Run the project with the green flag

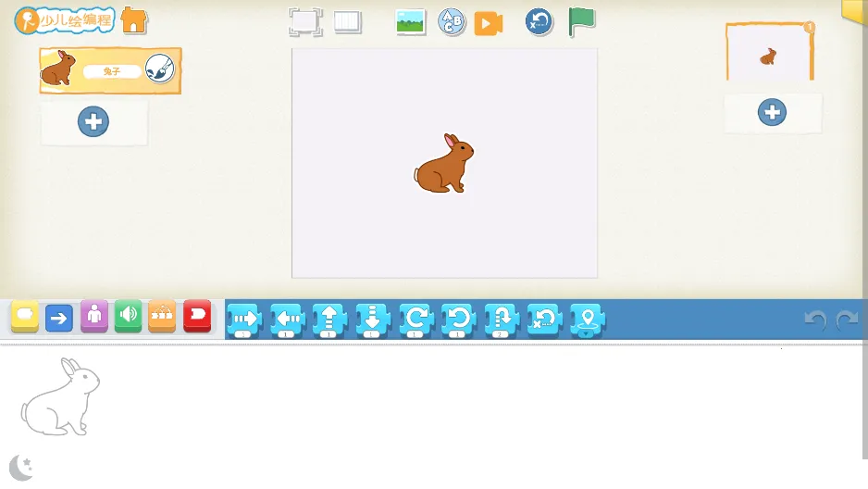pyautogui.click(x=581, y=22)
